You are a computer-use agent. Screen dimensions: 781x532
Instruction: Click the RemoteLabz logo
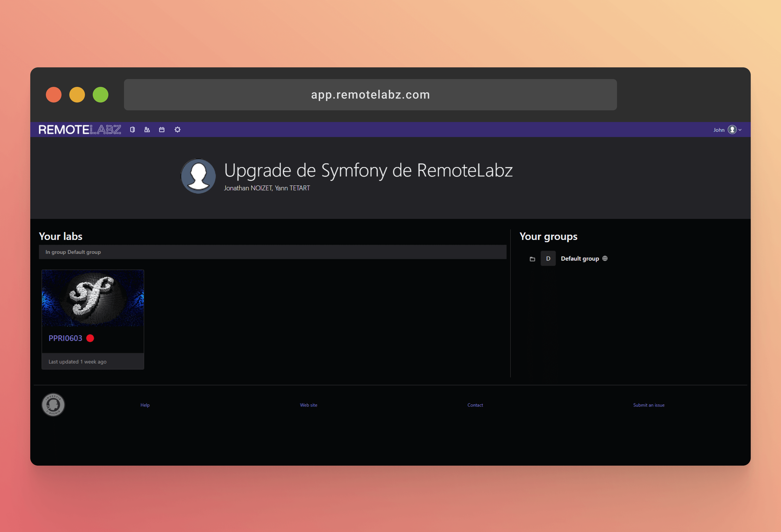(80, 130)
